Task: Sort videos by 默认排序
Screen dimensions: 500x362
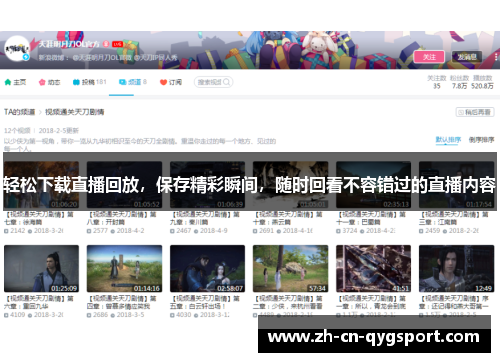Action: (x=448, y=140)
